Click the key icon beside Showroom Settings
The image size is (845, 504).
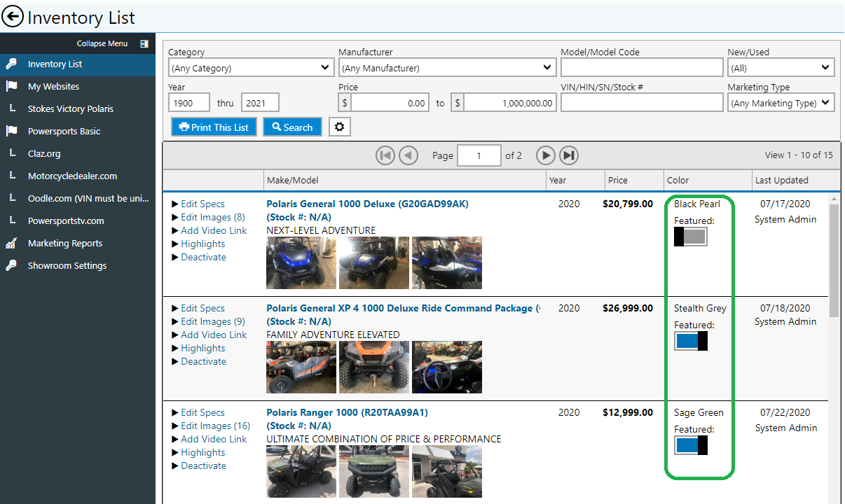pyautogui.click(x=11, y=265)
